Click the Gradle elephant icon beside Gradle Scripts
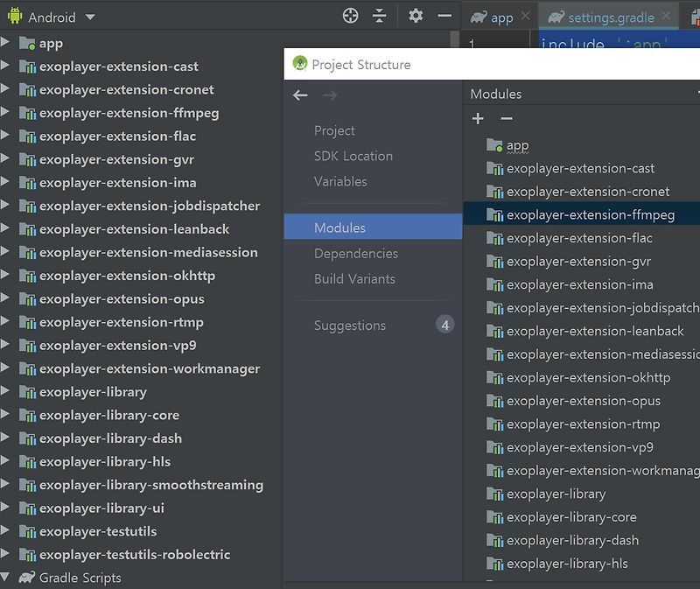This screenshot has width=700, height=589. point(27,578)
